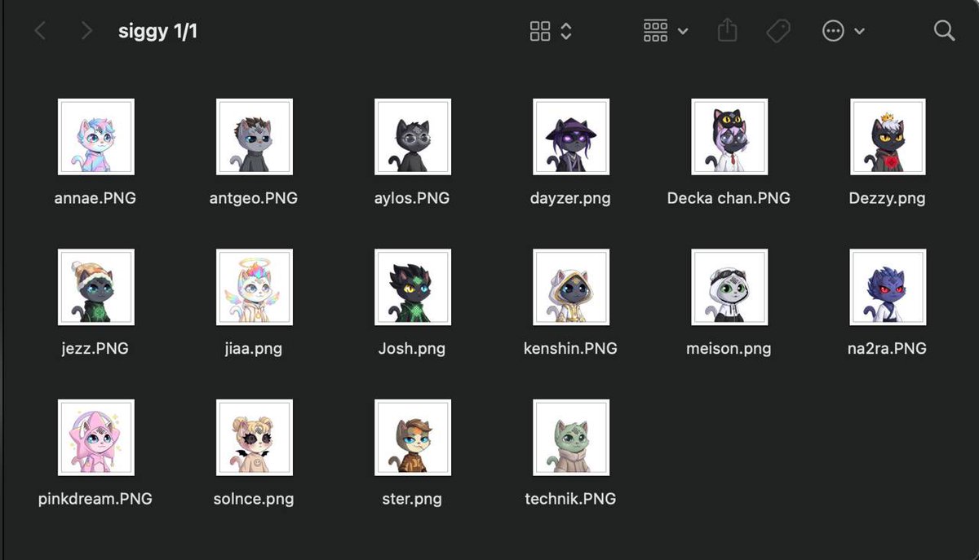Select the ster.png thumbnail
This screenshot has width=979, height=560.
(x=413, y=438)
